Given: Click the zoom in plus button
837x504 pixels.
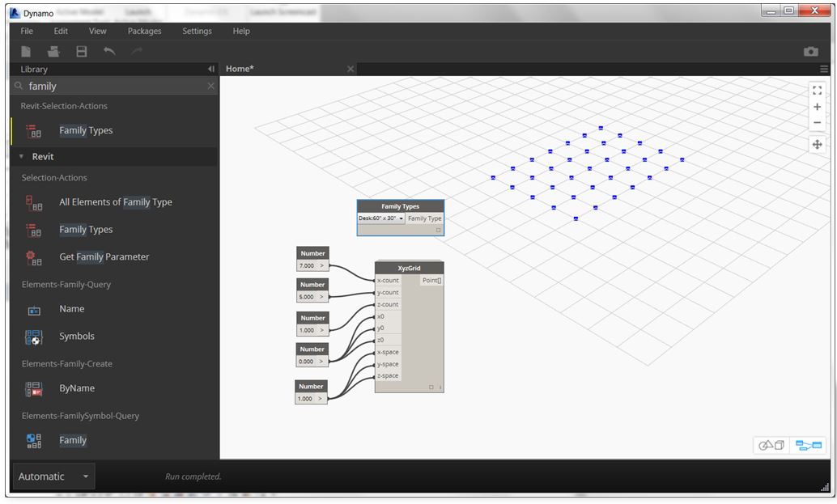Looking at the screenshot, I should click(817, 106).
